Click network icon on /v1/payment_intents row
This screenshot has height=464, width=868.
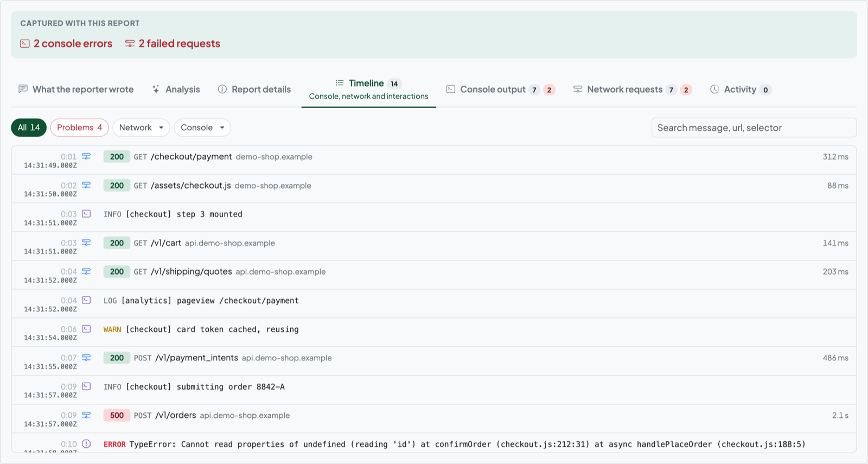point(86,358)
